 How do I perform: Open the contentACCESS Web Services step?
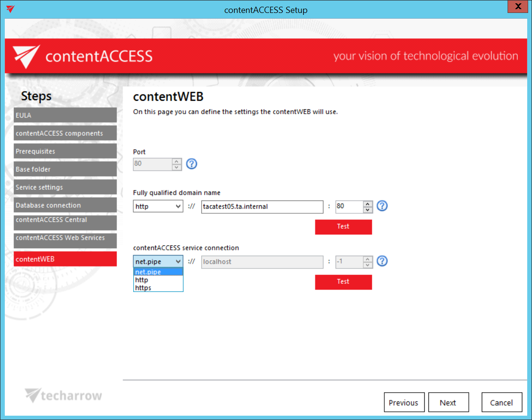pos(65,241)
